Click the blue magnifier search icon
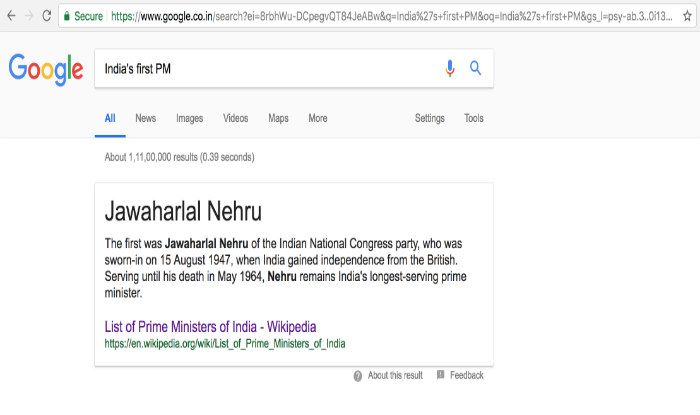 pyautogui.click(x=476, y=68)
